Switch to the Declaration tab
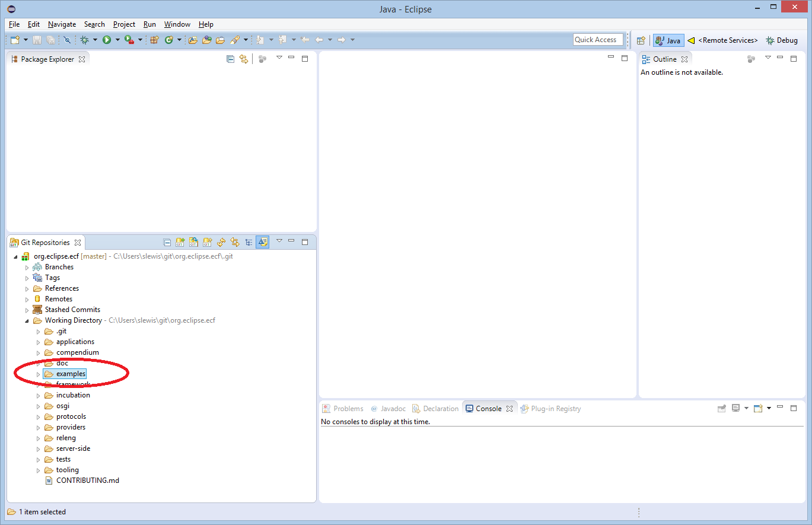 (x=435, y=409)
